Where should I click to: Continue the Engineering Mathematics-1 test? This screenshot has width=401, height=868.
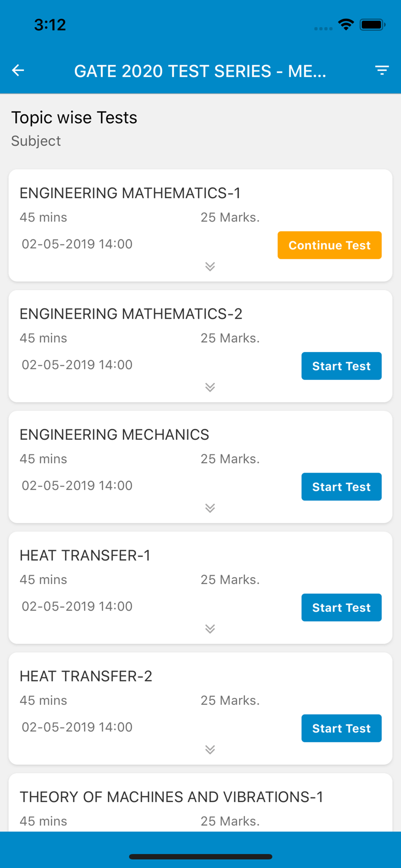[329, 245]
